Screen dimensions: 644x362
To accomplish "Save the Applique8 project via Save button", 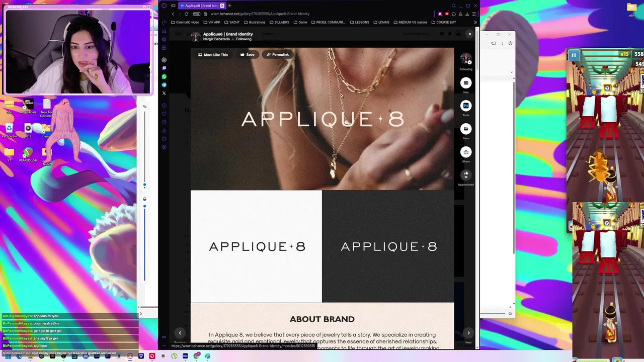I will point(247,54).
